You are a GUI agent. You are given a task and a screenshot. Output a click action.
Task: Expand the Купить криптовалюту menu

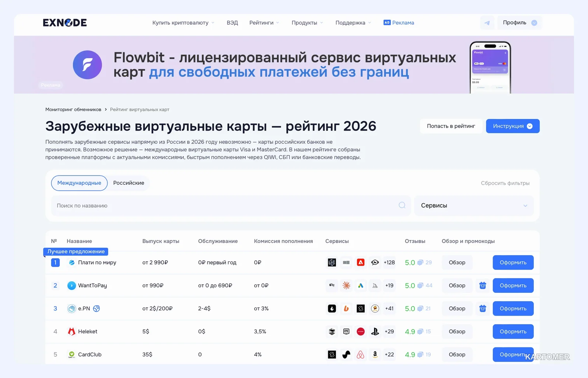(x=183, y=23)
